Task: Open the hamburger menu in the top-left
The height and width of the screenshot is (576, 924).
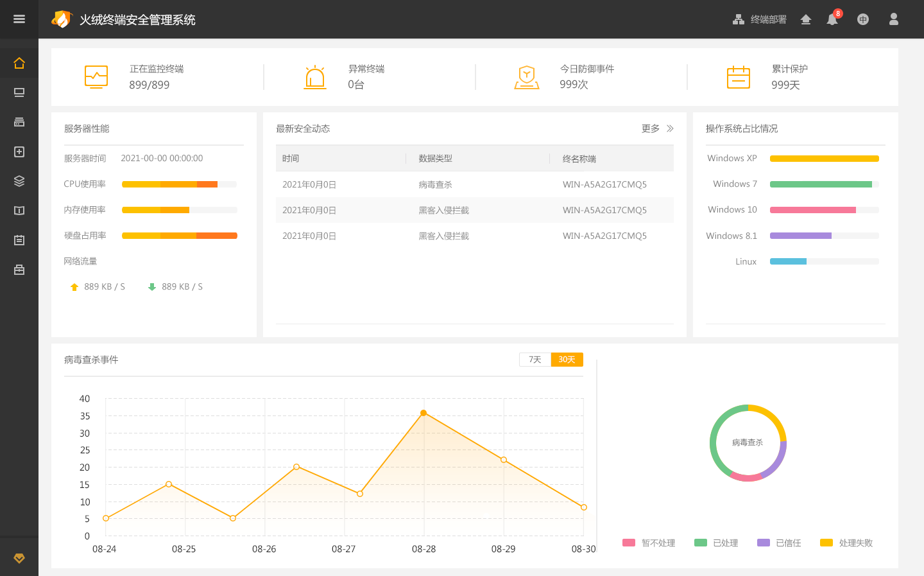Action: pos(19,19)
